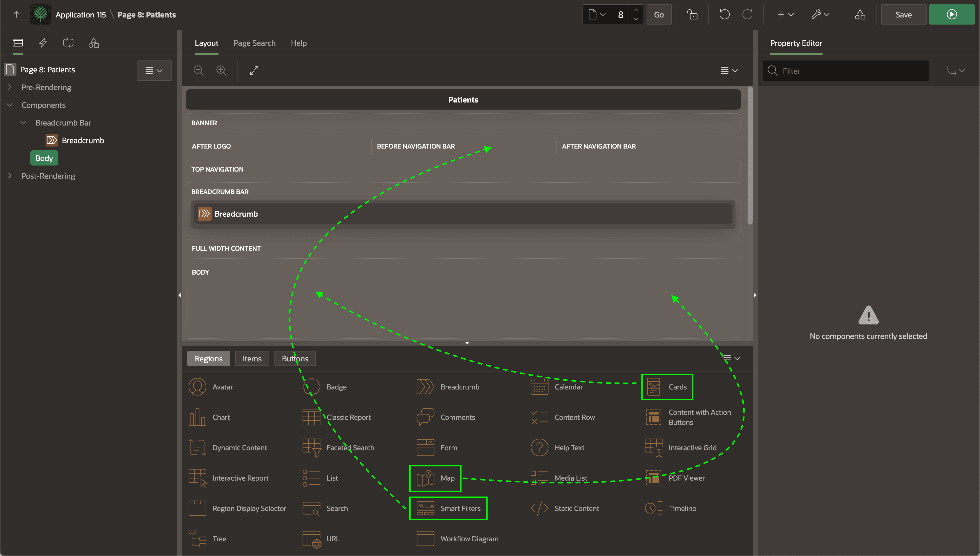Switch to the Layout tab
Screen dimensions: 980x556
206,43
